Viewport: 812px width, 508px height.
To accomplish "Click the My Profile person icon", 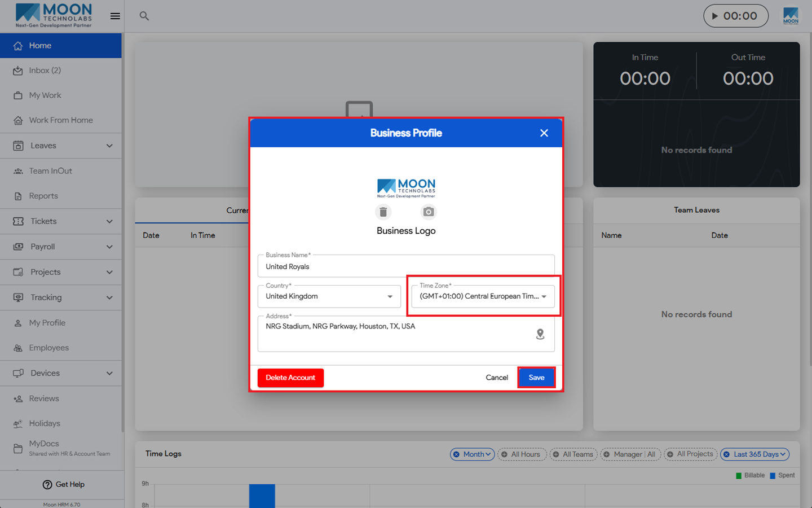I will (18, 323).
